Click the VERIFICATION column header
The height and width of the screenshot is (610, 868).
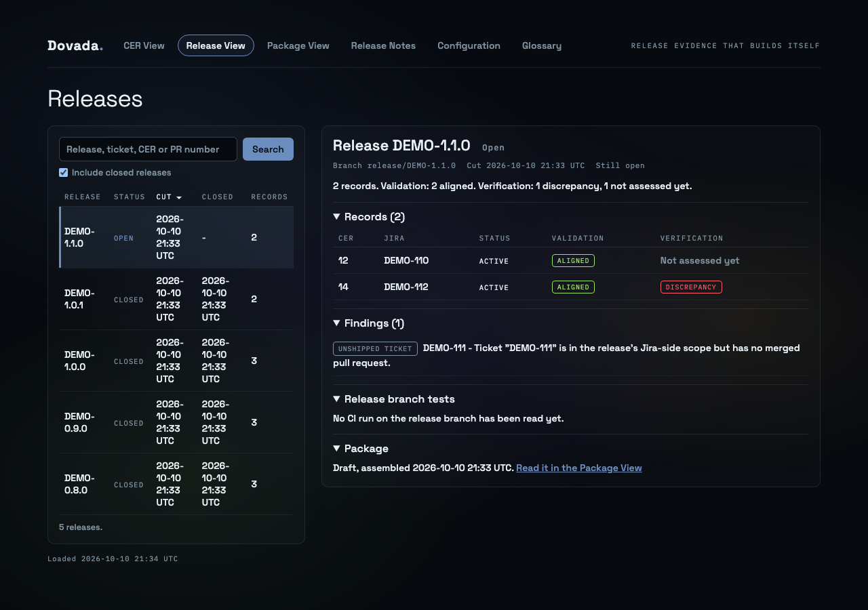692,239
